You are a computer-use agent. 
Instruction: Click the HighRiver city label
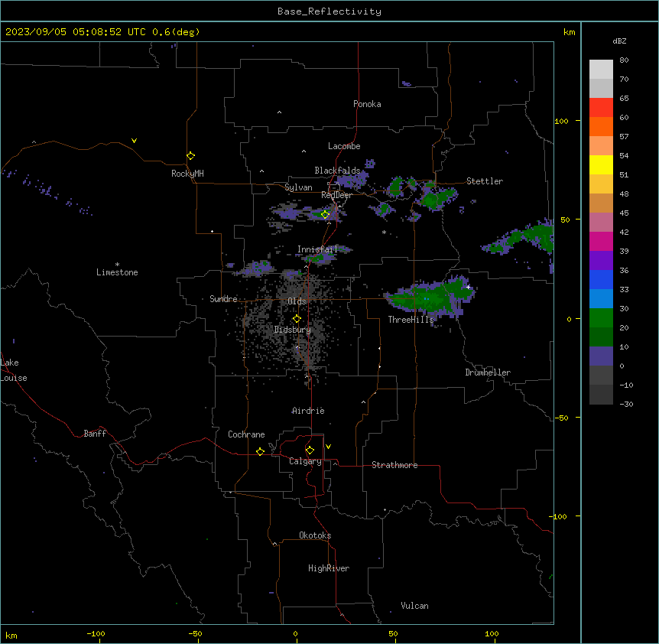(329, 568)
